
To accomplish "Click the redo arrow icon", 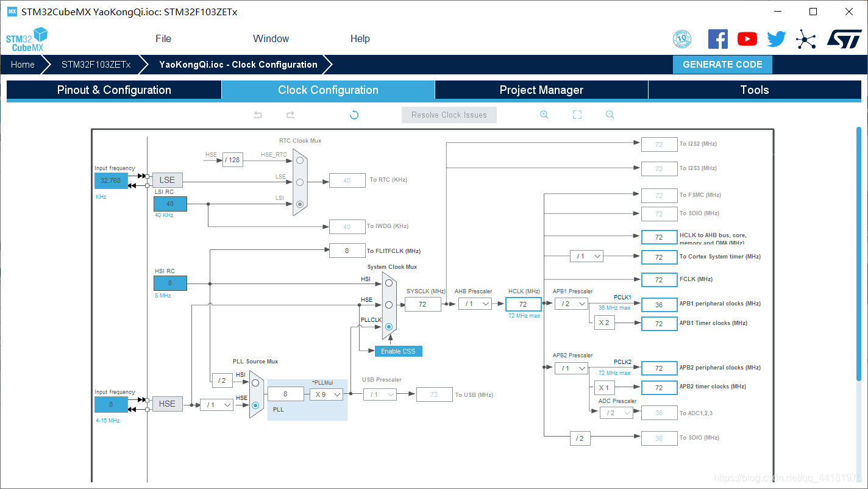I will (x=291, y=115).
